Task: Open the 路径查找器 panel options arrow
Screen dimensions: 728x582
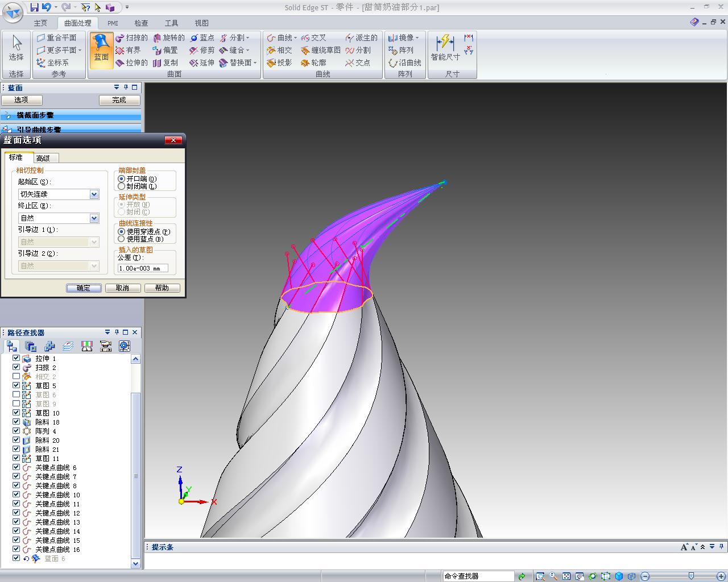Action: coord(107,332)
